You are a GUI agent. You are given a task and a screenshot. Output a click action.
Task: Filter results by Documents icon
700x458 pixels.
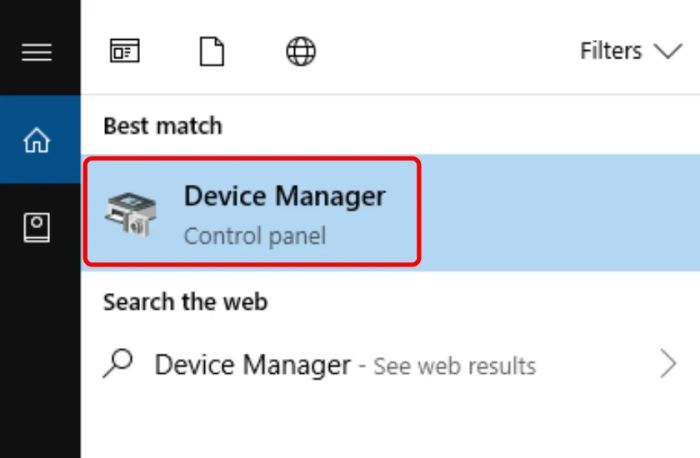(x=212, y=51)
